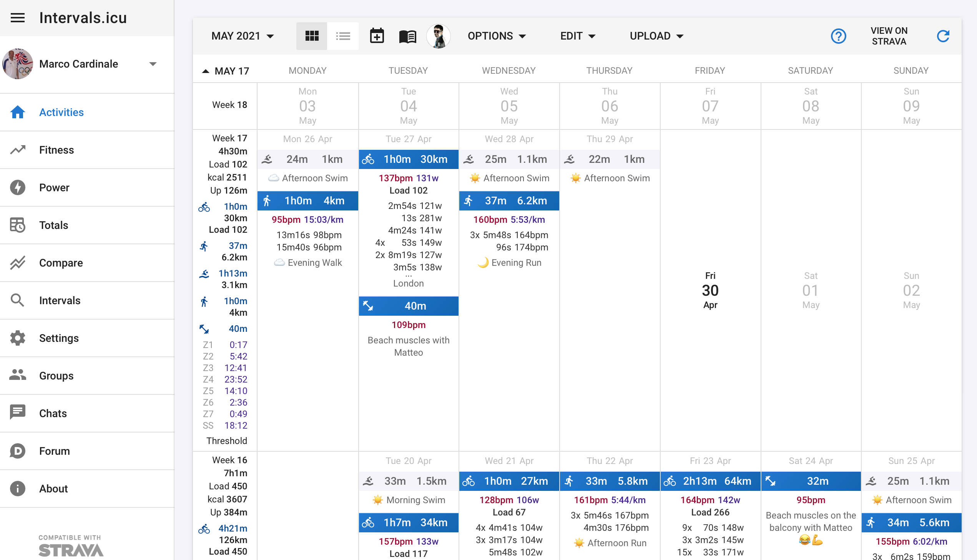Image resolution: width=977 pixels, height=560 pixels.
Task: Click the athlete avatar thumbnail in toolbar
Action: coord(438,36)
